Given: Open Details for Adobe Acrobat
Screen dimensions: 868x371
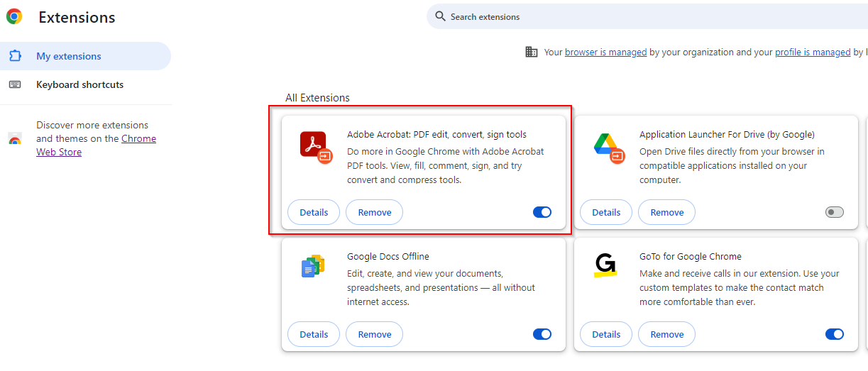Looking at the screenshot, I should point(314,212).
